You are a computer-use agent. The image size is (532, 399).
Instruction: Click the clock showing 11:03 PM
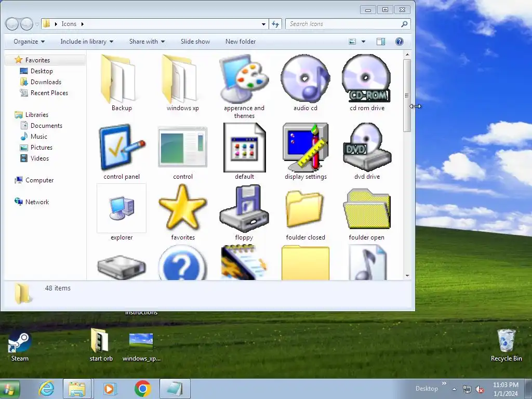506,385
